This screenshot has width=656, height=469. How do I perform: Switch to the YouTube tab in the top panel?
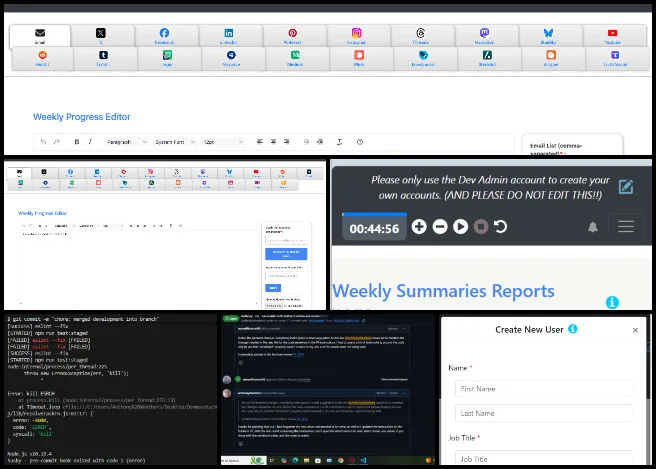(612, 36)
